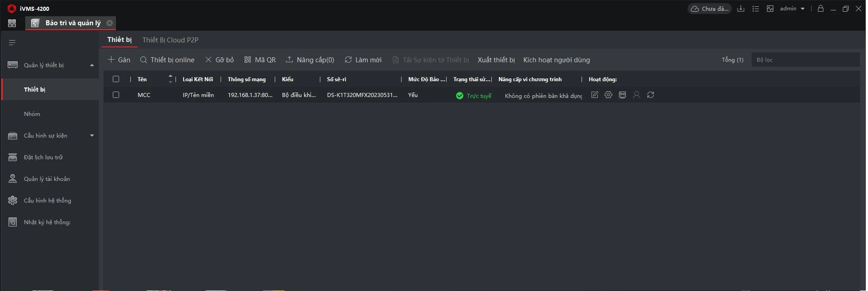Open device status icon in MCC row
Viewport: 868px width, 291px height.
coord(623,95)
